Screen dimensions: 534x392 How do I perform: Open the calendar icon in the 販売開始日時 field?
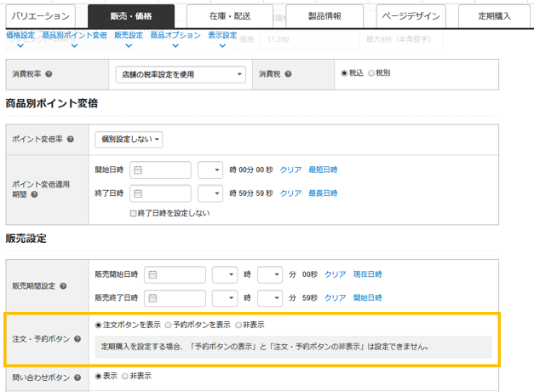click(x=153, y=274)
